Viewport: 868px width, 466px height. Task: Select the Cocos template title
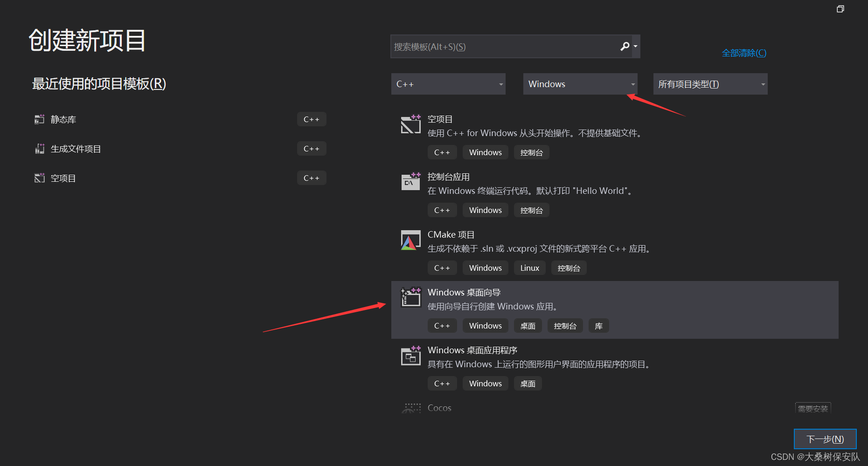point(439,408)
